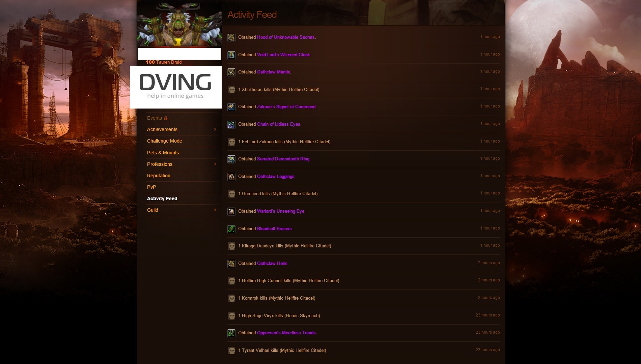Click the skull icon beside Xhul'horac kills

click(x=231, y=90)
